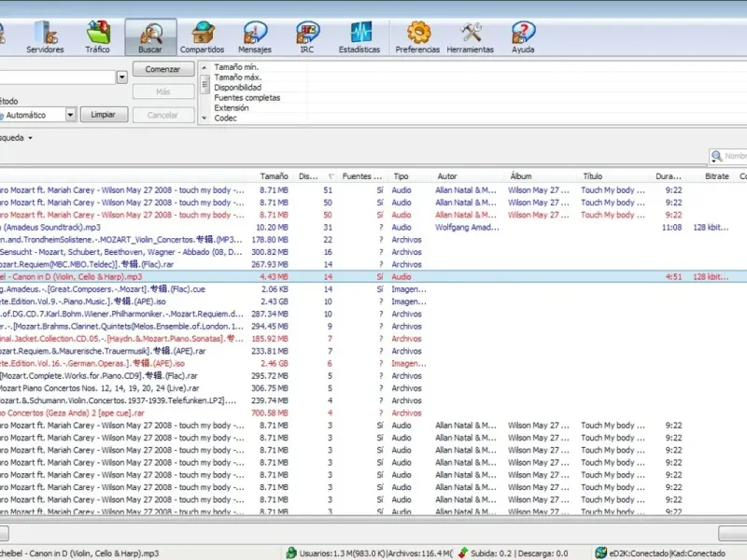The height and width of the screenshot is (560, 747).
Task: Sort results by Bitrate column header
Action: click(716, 175)
